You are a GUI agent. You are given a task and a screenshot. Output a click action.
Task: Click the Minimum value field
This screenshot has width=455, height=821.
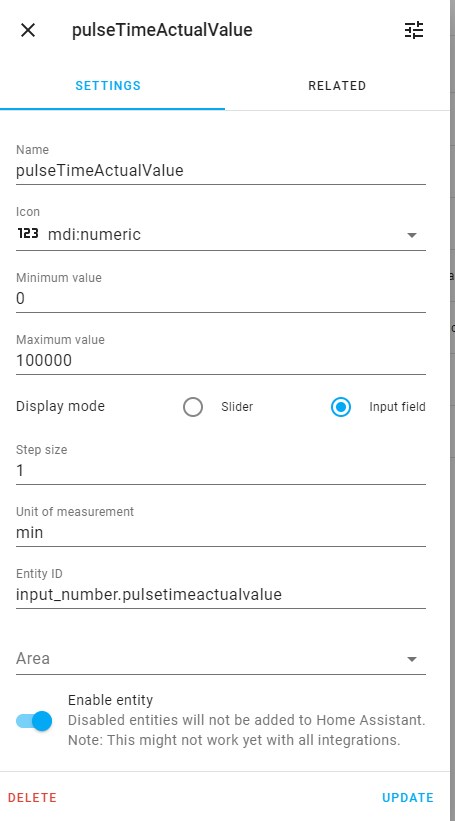[x=220, y=292]
